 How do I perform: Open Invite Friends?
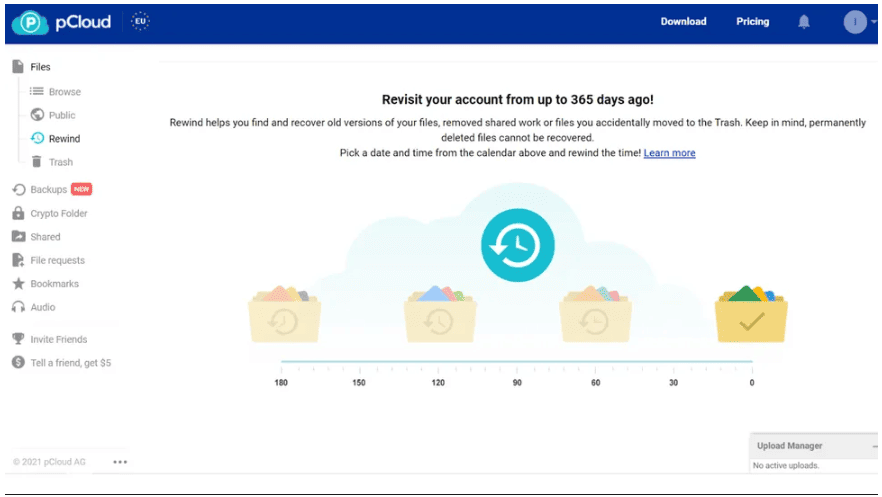tap(58, 340)
